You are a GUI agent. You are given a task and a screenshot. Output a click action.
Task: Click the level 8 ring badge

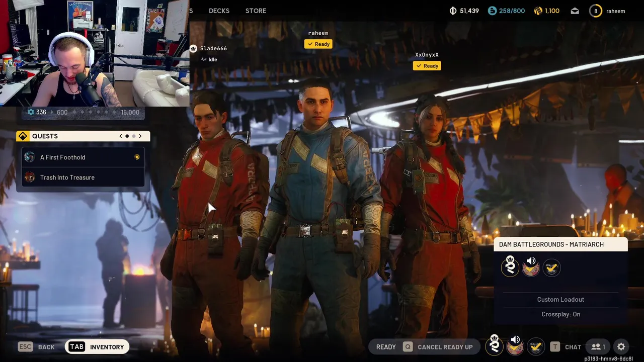click(596, 11)
